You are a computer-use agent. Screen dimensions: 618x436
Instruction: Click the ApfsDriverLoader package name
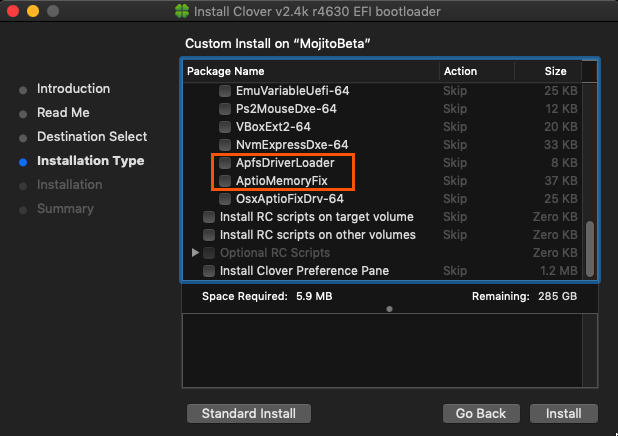(285, 163)
